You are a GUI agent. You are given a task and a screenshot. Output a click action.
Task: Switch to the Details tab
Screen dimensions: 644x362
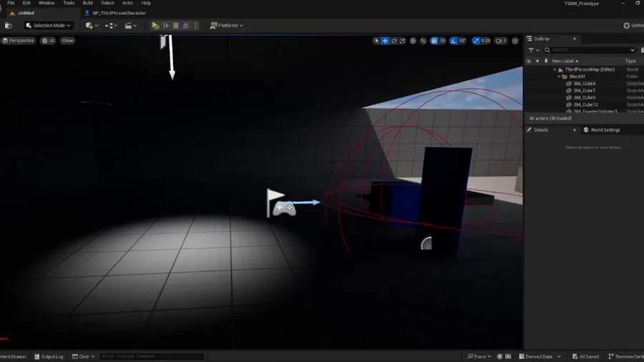point(540,130)
